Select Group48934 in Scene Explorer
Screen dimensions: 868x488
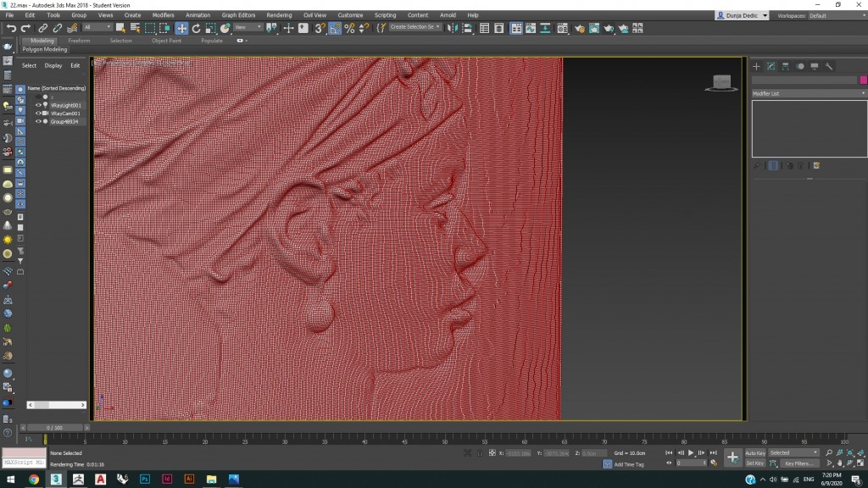(x=64, y=122)
